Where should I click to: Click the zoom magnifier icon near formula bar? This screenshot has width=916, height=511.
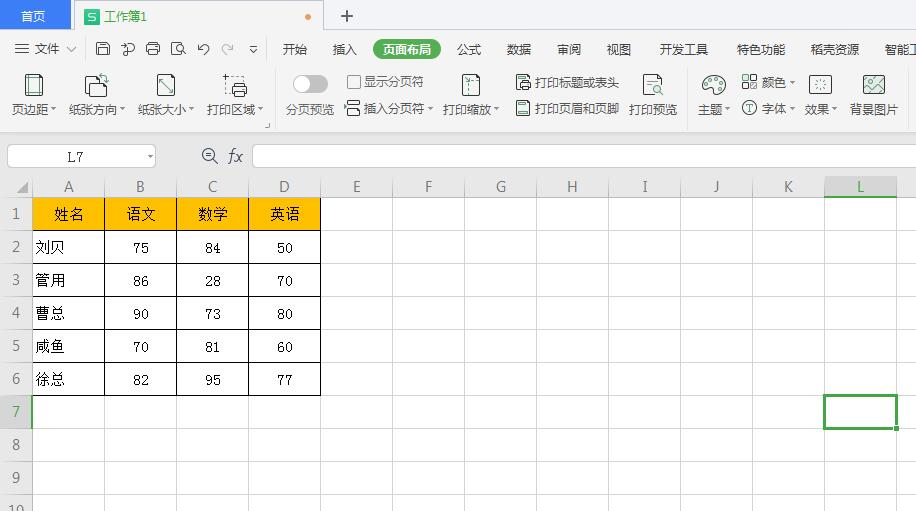coord(209,156)
